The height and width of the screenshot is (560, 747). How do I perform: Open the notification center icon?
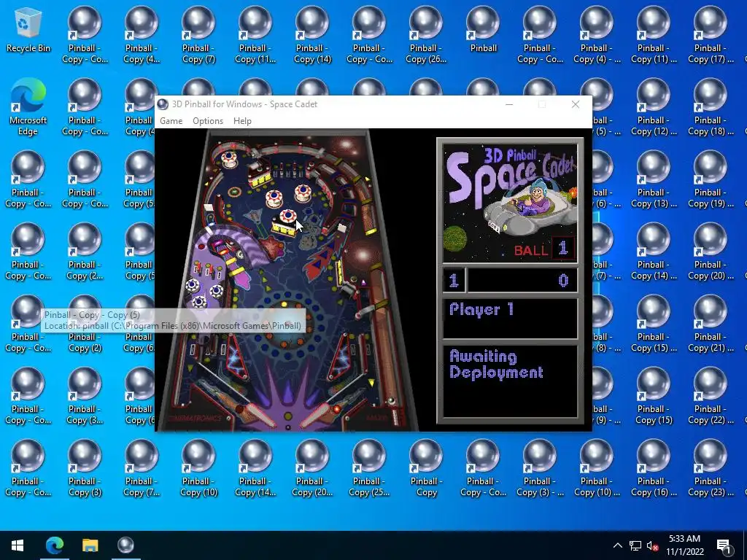pos(724,545)
